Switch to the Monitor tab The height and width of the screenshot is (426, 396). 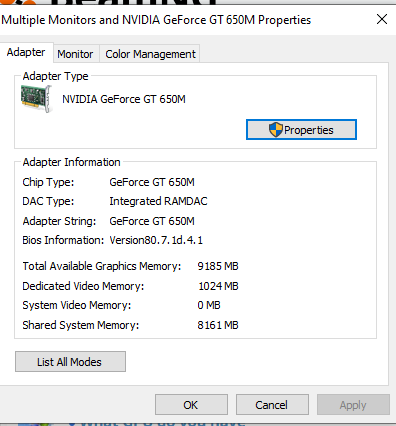[x=75, y=54]
